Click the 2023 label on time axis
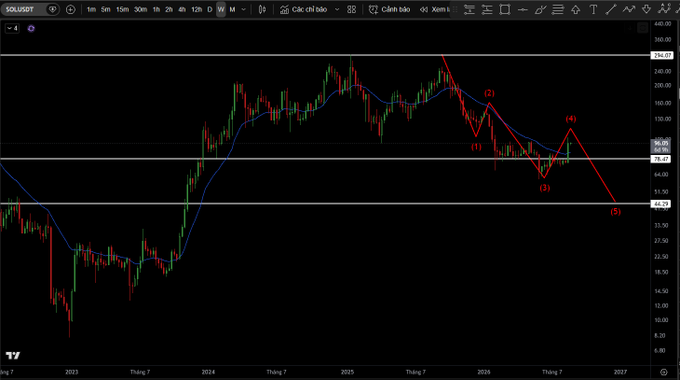 pyautogui.click(x=72, y=372)
